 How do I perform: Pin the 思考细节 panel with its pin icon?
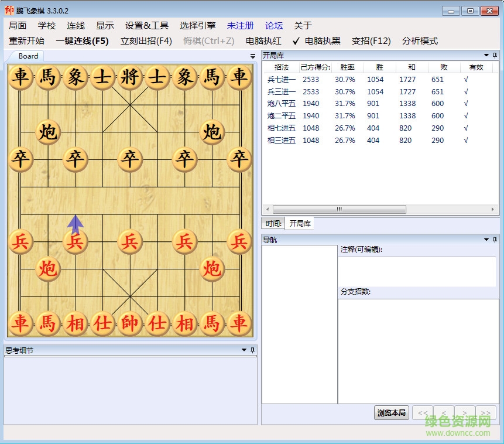coord(252,350)
